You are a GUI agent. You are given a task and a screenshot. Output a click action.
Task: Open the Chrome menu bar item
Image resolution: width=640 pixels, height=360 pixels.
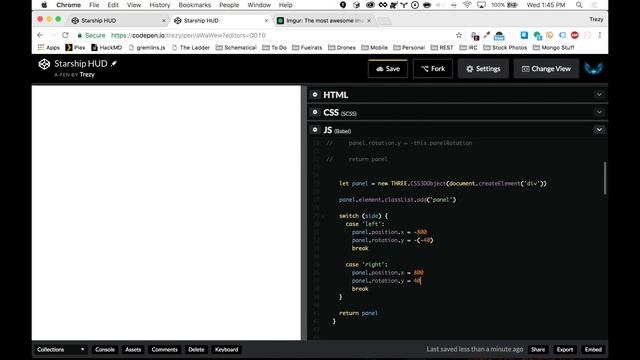(x=68, y=5)
